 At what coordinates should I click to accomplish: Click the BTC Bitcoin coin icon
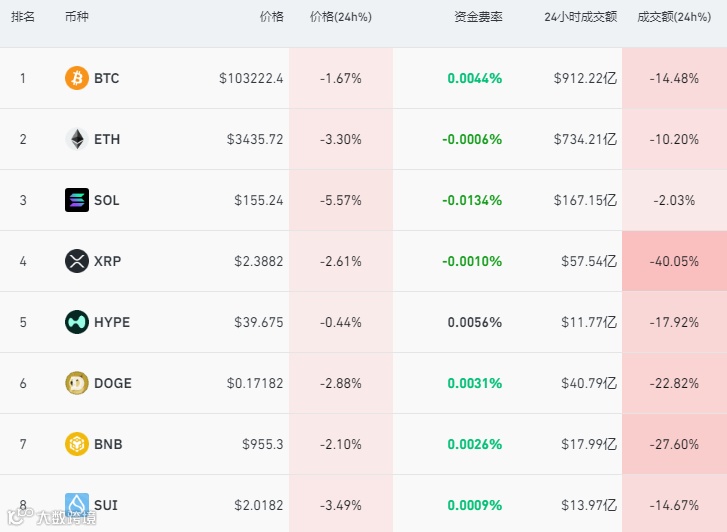[77, 78]
